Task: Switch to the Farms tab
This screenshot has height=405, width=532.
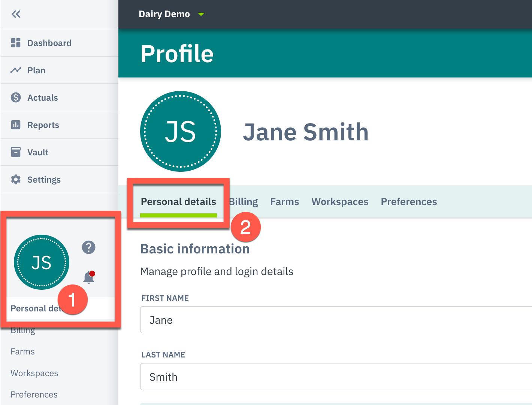Action: [x=284, y=201]
